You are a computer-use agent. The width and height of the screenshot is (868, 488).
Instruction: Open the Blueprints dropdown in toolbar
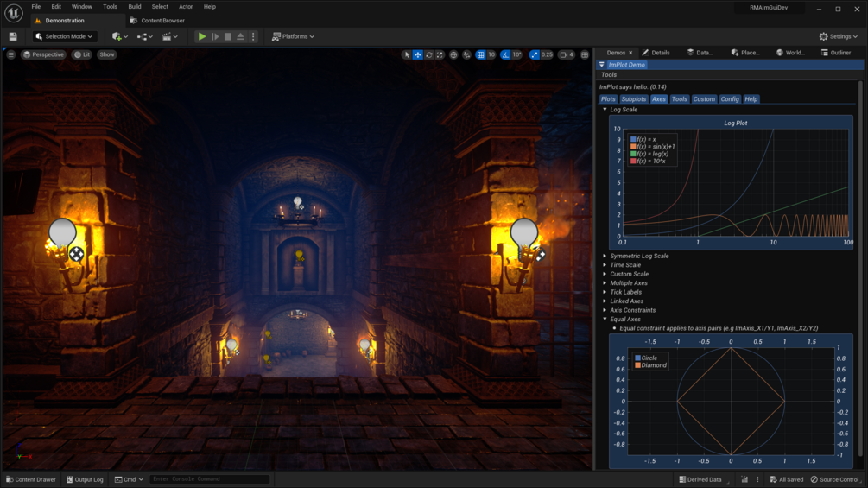point(144,36)
